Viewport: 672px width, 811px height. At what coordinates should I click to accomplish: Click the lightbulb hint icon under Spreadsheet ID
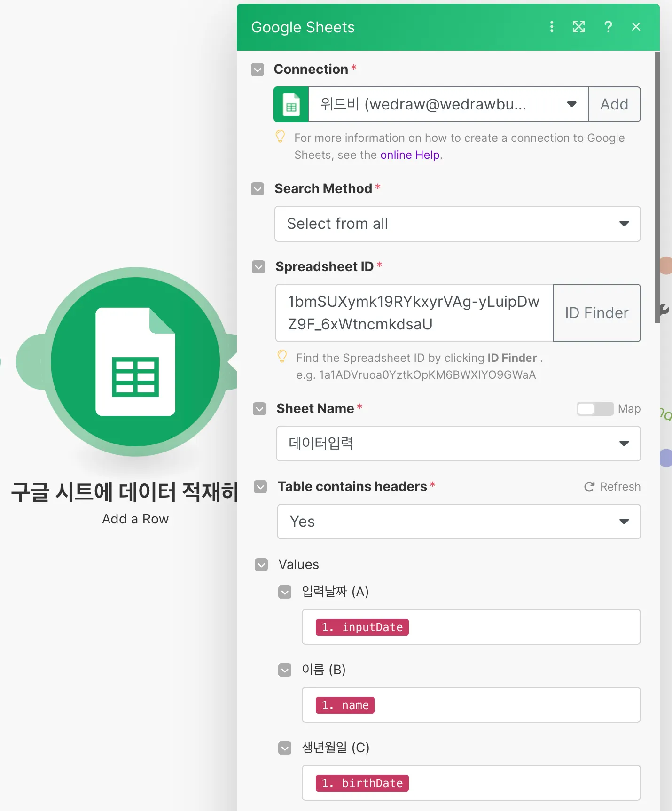(x=282, y=357)
